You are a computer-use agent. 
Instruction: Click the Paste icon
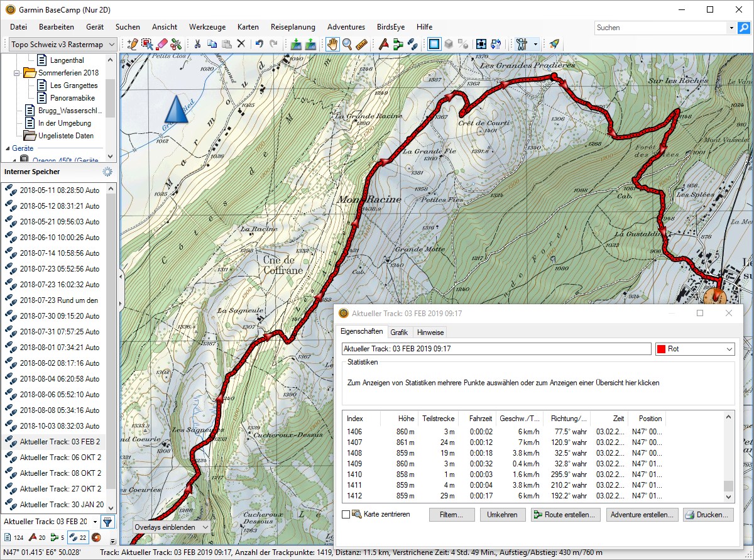coord(226,44)
